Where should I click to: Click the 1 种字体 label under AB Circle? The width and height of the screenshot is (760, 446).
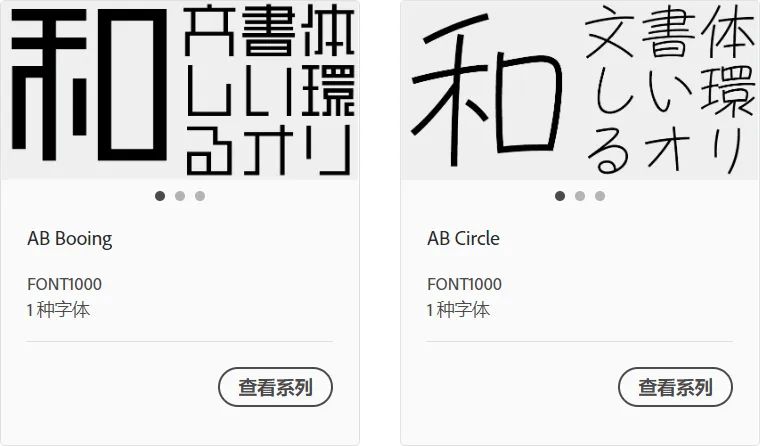[458, 310]
